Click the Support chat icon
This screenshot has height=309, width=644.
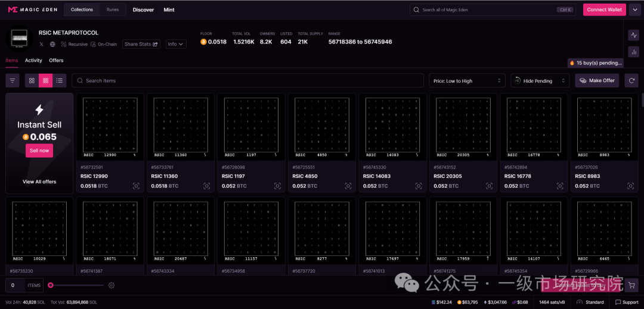(x=618, y=302)
